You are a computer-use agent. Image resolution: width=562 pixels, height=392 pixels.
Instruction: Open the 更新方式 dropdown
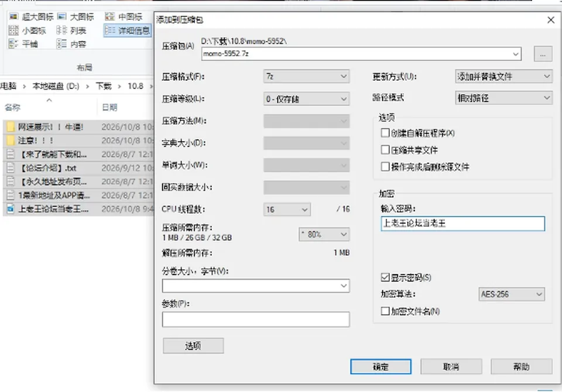coord(503,76)
